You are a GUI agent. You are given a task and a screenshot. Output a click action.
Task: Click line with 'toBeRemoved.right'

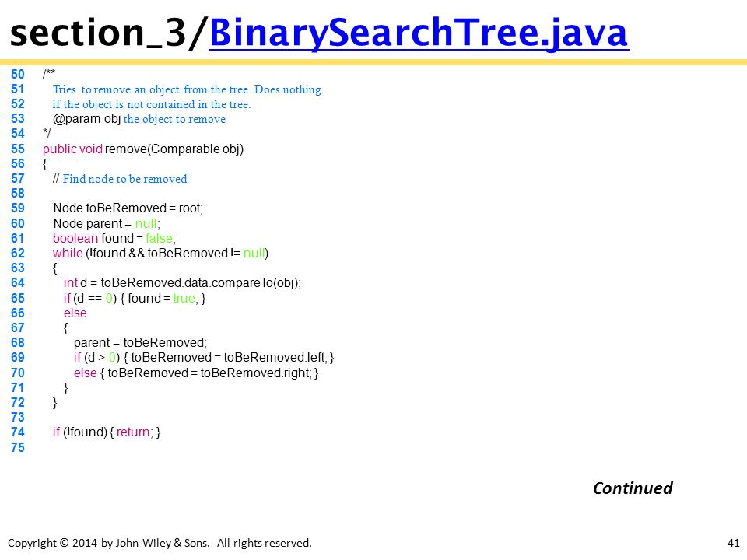pos(196,373)
